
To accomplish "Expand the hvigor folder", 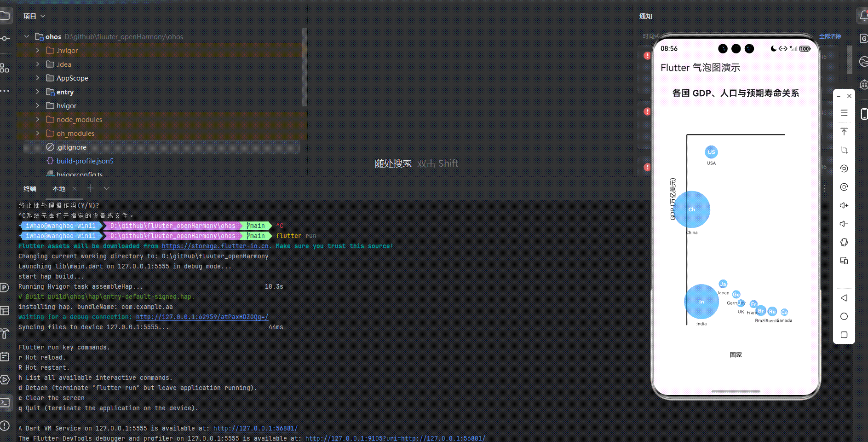I will point(38,105).
